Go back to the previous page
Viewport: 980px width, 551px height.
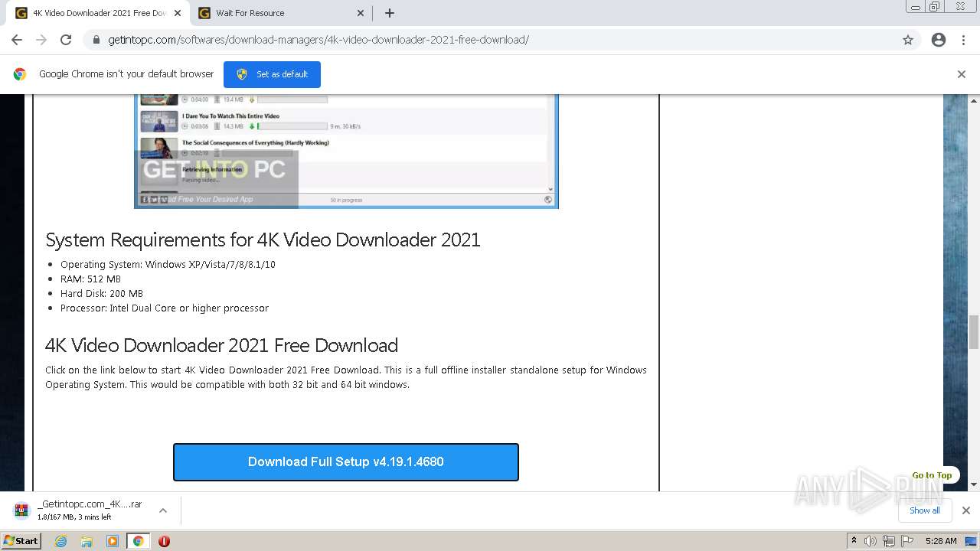pyautogui.click(x=17, y=40)
